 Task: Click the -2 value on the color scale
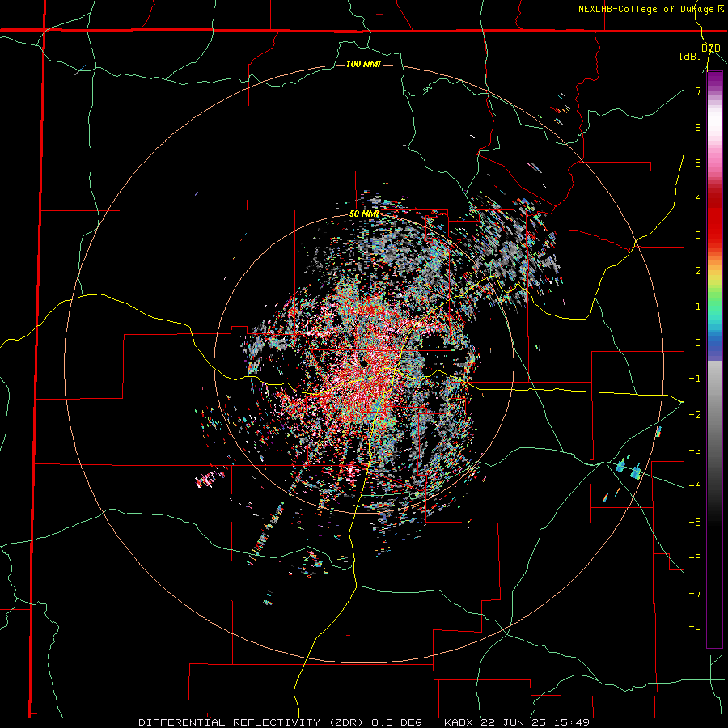pos(695,414)
